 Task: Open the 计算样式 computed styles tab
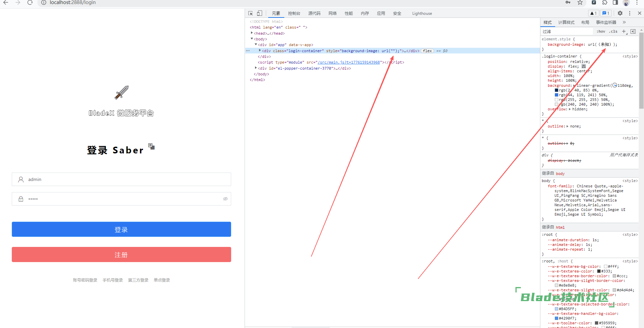[x=566, y=23]
